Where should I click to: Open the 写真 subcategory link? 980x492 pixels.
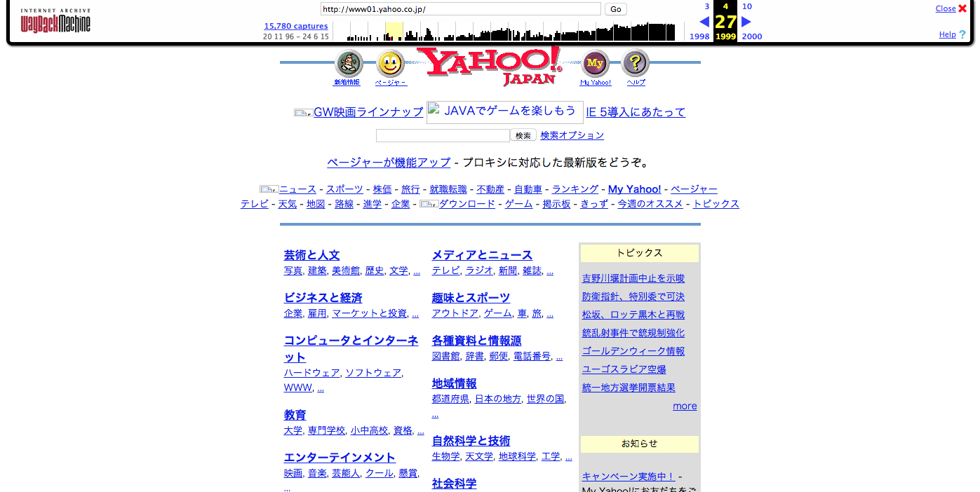(x=293, y=271)
